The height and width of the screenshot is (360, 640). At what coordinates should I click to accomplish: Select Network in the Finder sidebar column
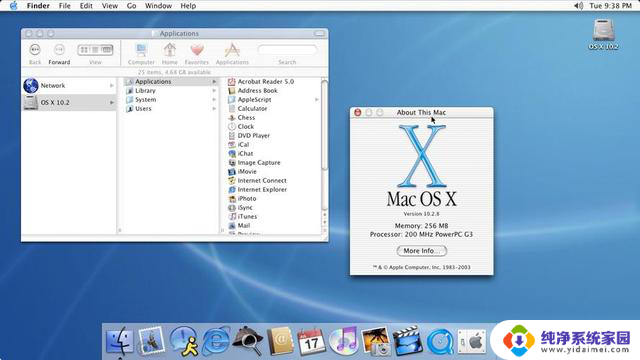(69, 86)
